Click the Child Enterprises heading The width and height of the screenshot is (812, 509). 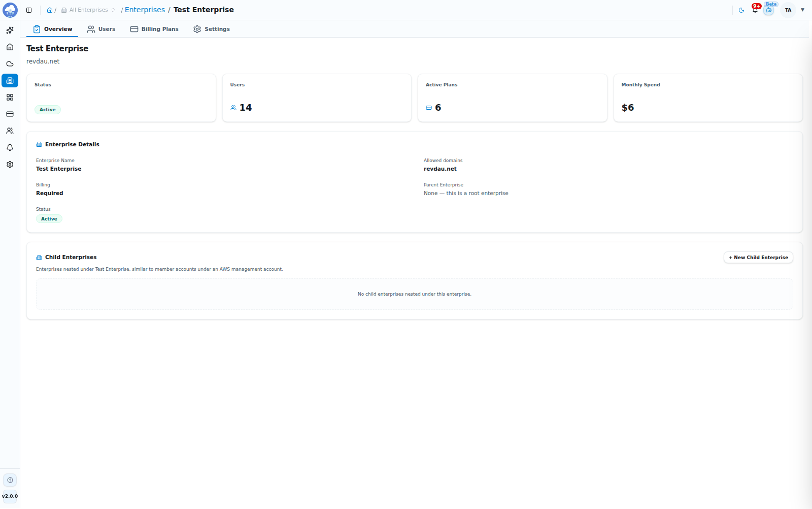point(71,258)
